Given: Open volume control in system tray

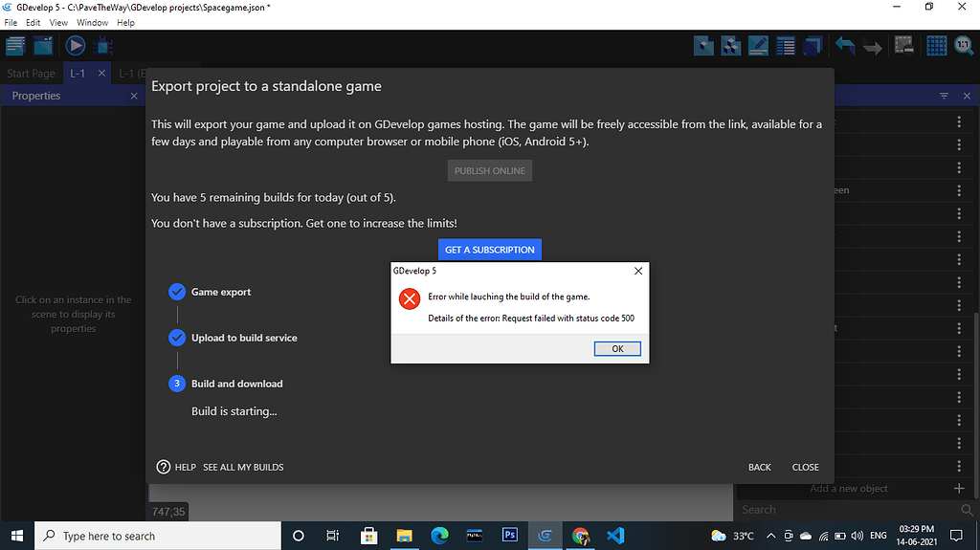Looking at the screenshot, I should click(857, 536).
